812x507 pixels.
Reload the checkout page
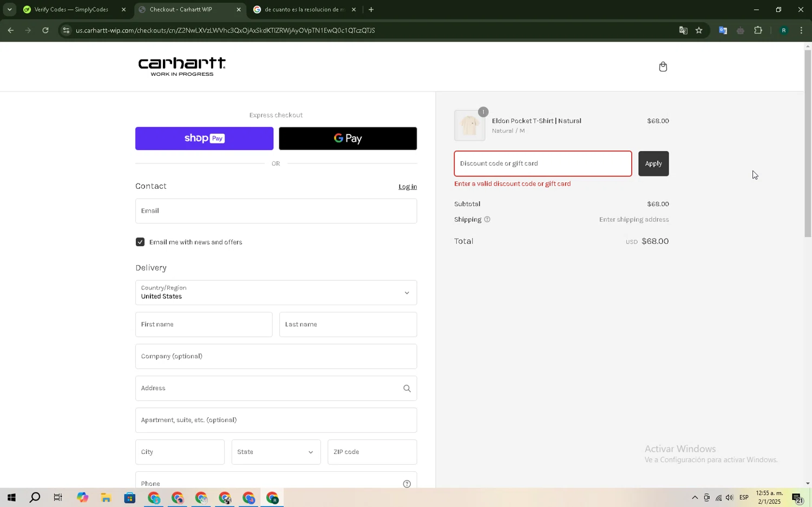tap(45, 30)
